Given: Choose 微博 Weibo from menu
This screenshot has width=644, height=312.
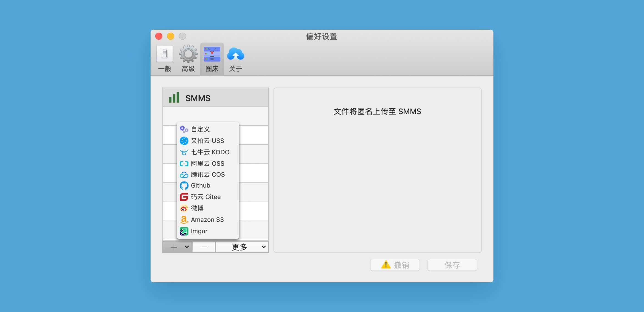Looking at the screenshot, I should click(208, 208).
